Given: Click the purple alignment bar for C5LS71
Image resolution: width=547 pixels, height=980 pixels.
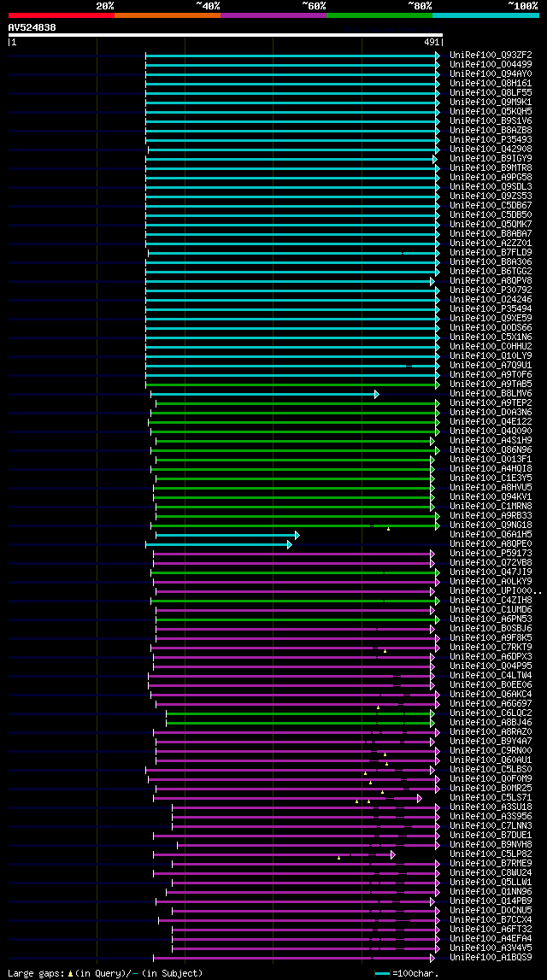Looking at the screenshot, I should tap(287, 798).
